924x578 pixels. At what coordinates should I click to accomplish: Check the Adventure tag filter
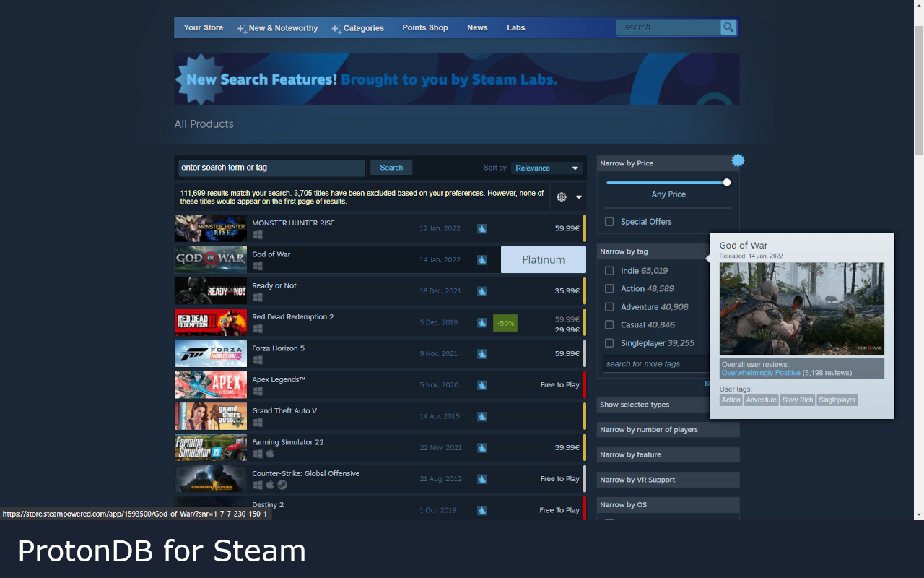coord(609,307)
